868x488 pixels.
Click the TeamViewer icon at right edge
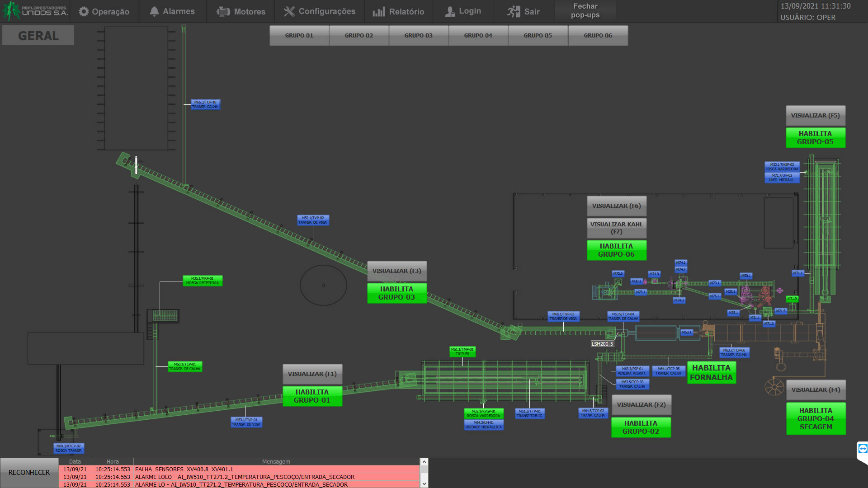(863, 449)
